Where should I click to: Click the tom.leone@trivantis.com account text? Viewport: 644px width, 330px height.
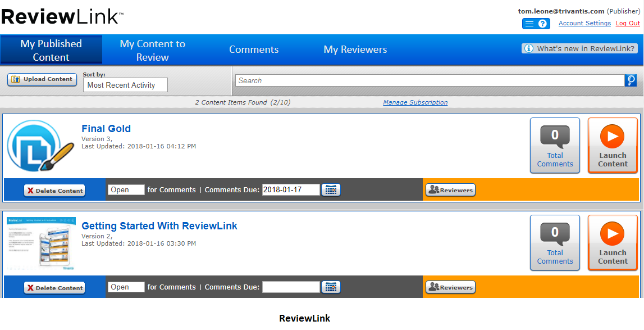pyautogui.click(x=561, y=11)
